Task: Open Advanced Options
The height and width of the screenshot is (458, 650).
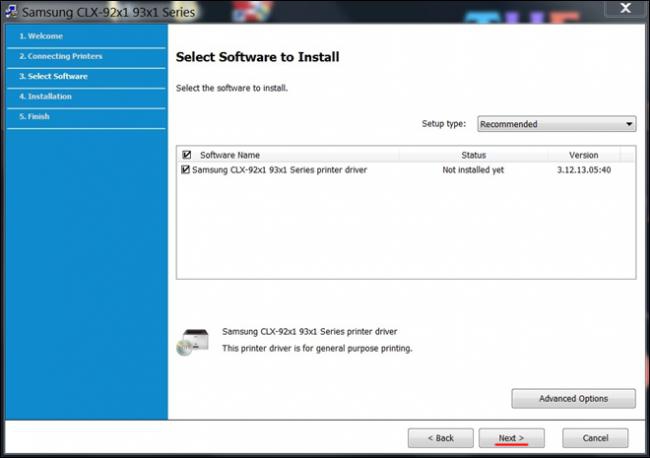Action: [573, 399]
